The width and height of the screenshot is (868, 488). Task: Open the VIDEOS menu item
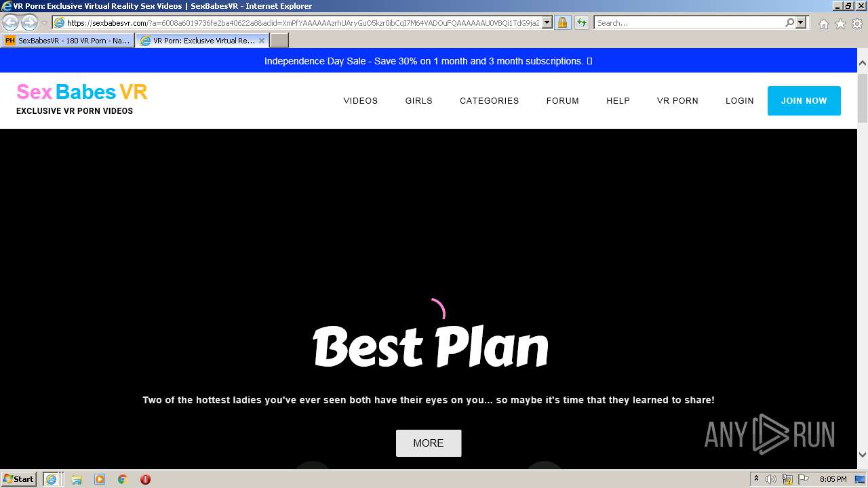click(x=360, y=100)
